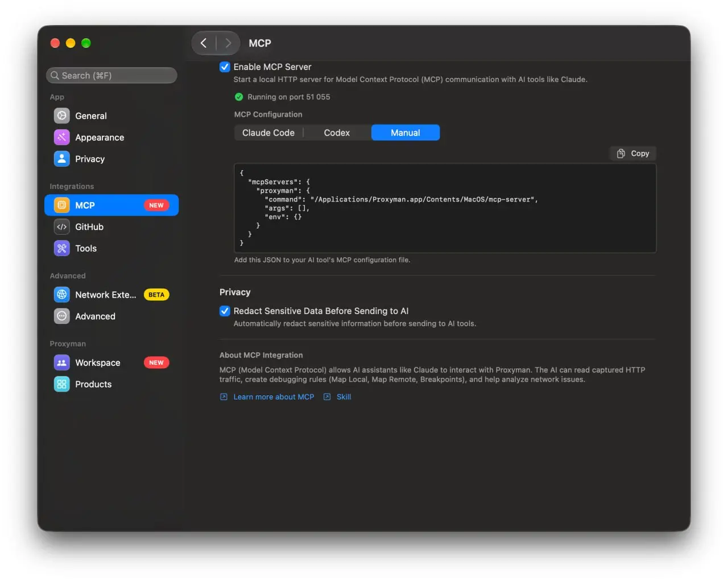Open the Learn more about MCP link
This screenshot has width=728, height=581.
click(274, 397)
